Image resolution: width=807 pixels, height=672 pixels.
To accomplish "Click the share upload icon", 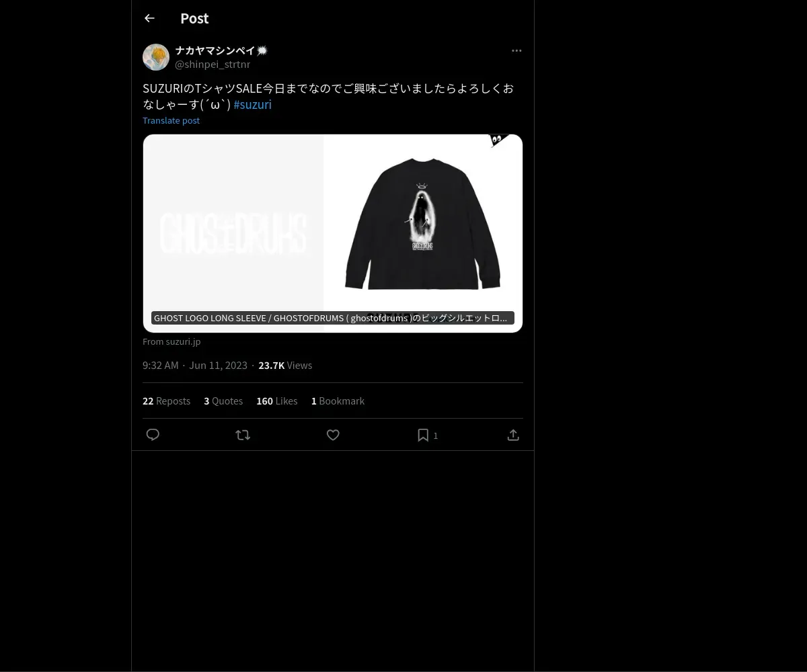I will [513, 435].
